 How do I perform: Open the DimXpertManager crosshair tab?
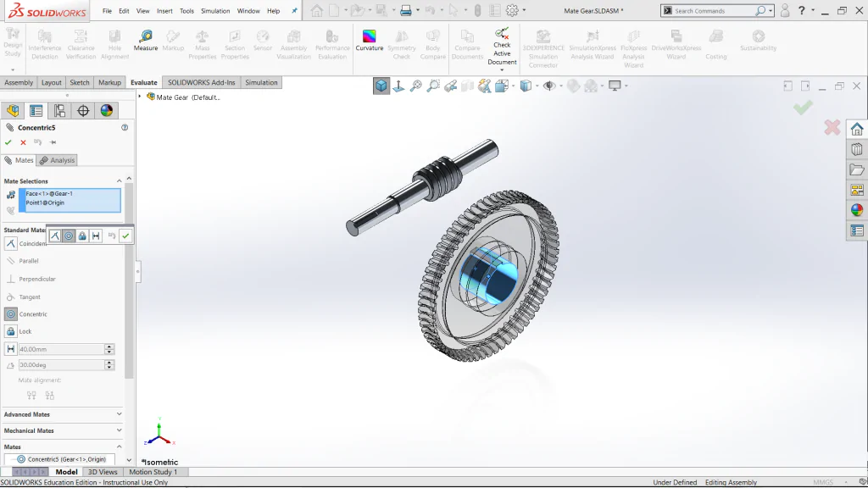click(83, 111)
